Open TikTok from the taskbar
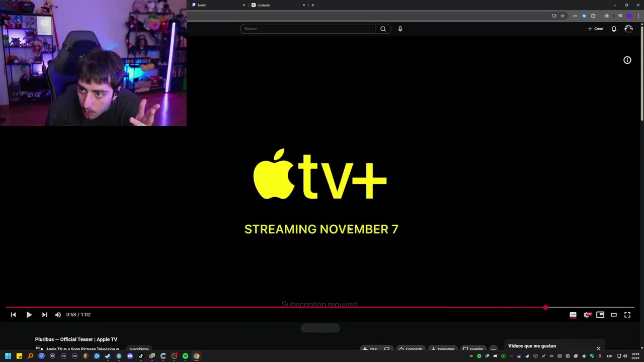Viewport: 644px width, 362px height. coord(141,356)
